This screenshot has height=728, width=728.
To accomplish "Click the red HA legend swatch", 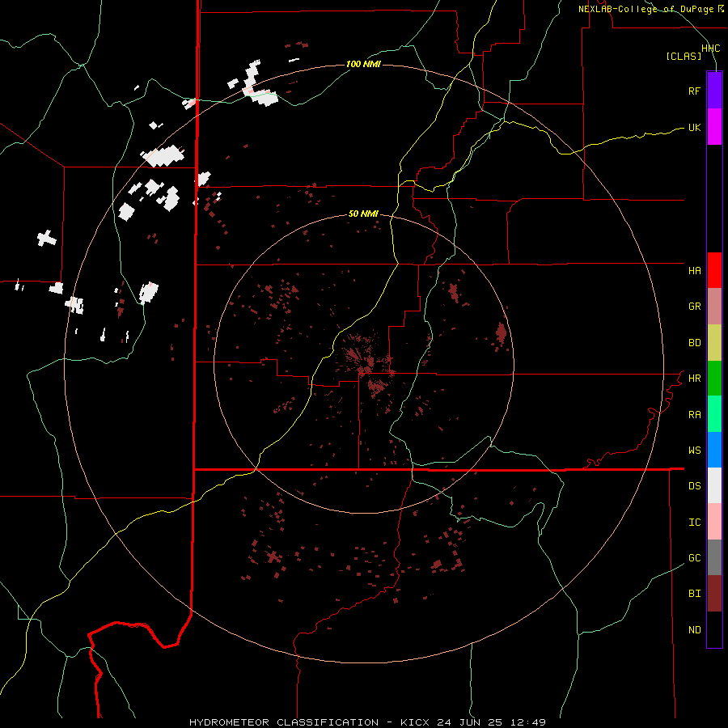I will [714, 270].
